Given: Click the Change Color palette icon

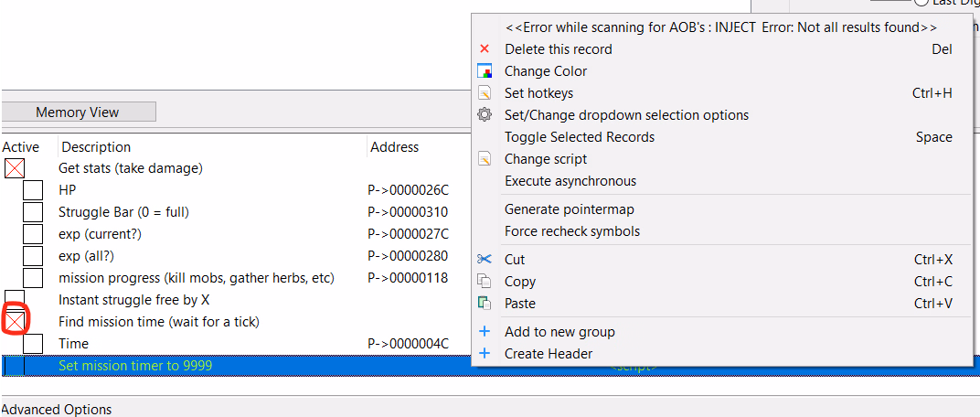Looking at the screenshot, I should pos(485,71).
